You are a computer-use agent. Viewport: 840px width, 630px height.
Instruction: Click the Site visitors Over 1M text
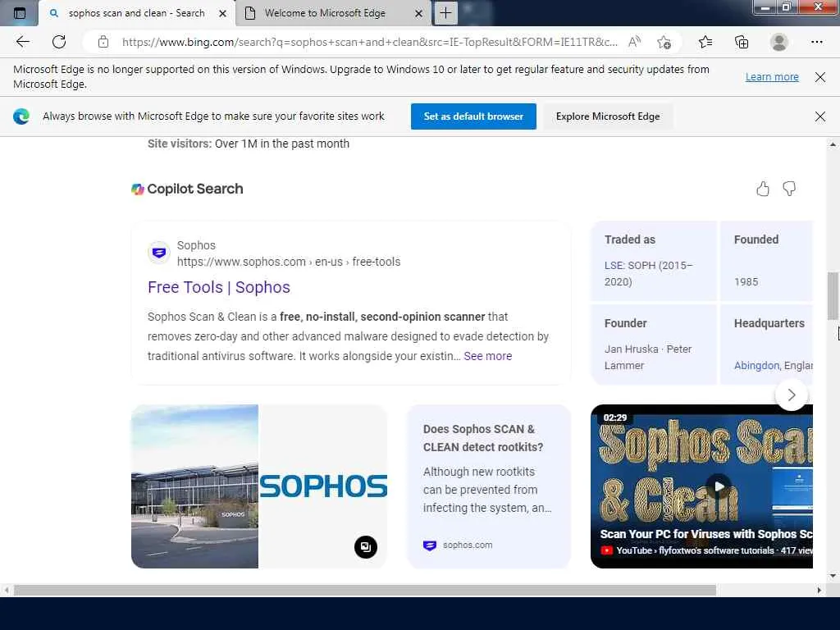coord(249,144)
